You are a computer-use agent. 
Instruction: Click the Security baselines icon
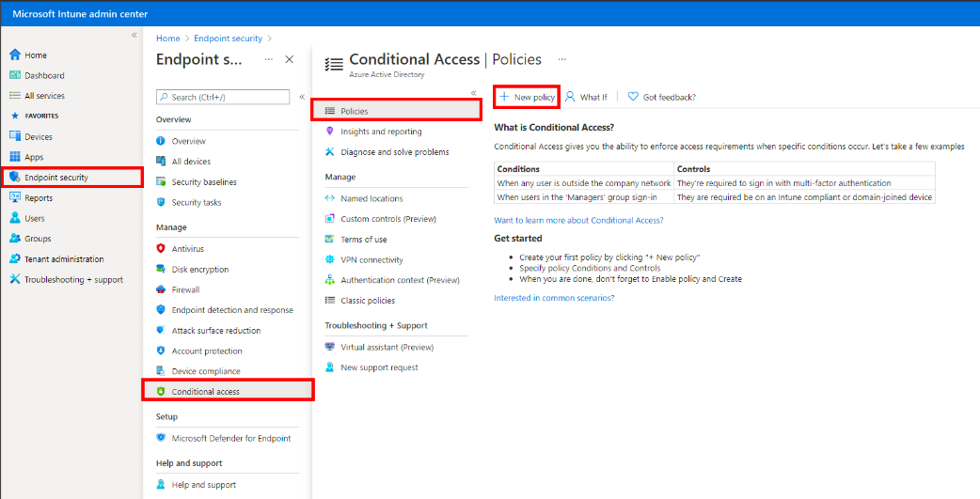pos(161,181)
